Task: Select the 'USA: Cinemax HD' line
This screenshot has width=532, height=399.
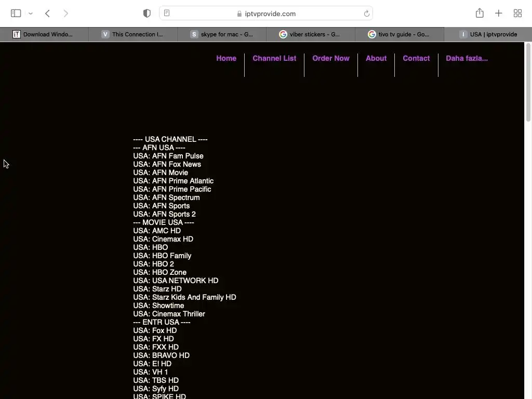Action: pyautogui.click(x=163, y=239)
